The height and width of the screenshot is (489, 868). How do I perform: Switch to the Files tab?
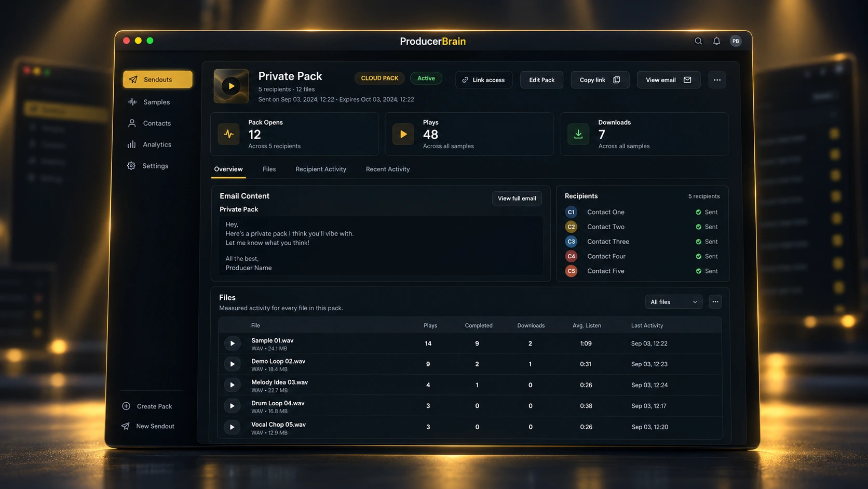pyautogui.click(x=269, y=169)
